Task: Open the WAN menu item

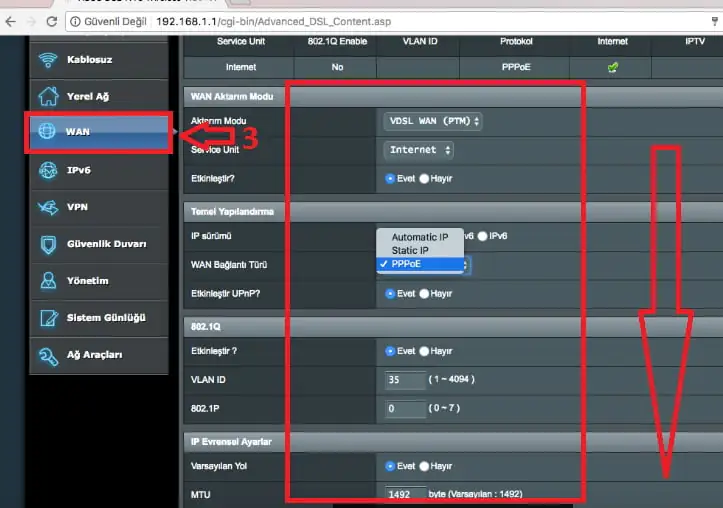Action: pyautogui.click(x=99, y=132)
